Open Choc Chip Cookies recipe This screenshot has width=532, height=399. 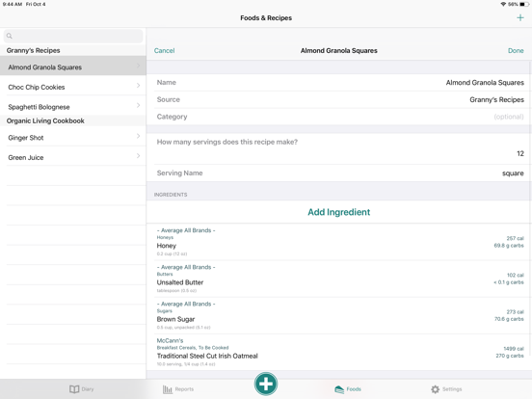pyautogui.click(x=73, y=87)
